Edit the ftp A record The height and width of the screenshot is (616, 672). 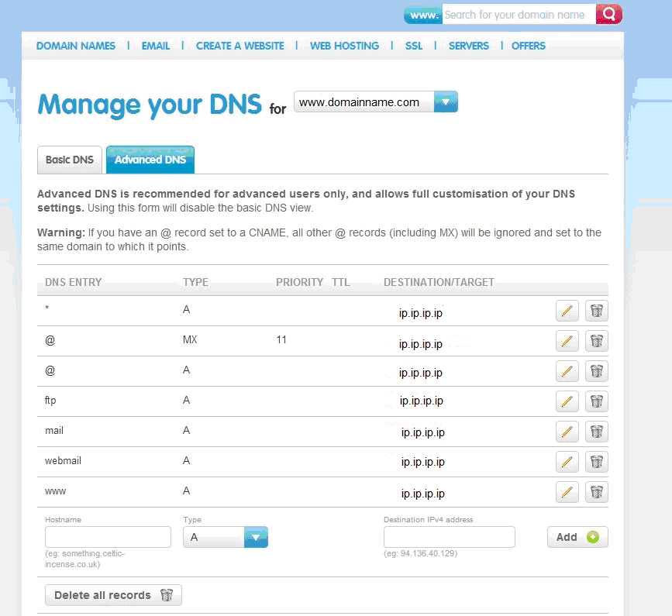click(567, 401)
